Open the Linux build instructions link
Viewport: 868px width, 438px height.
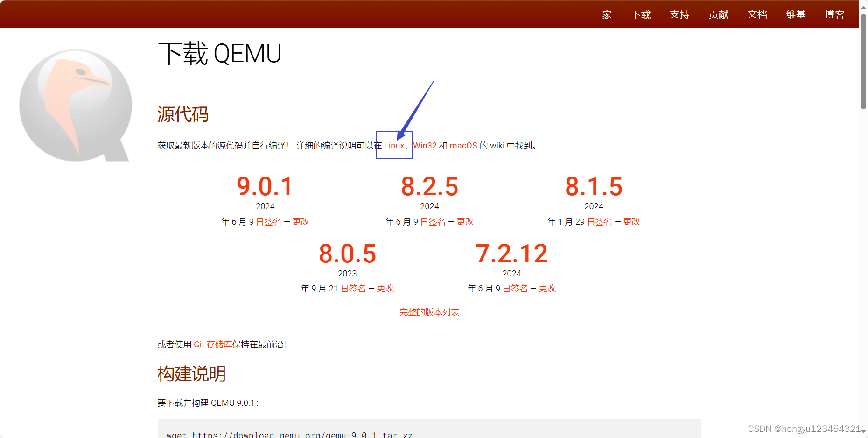coord(394,146)
